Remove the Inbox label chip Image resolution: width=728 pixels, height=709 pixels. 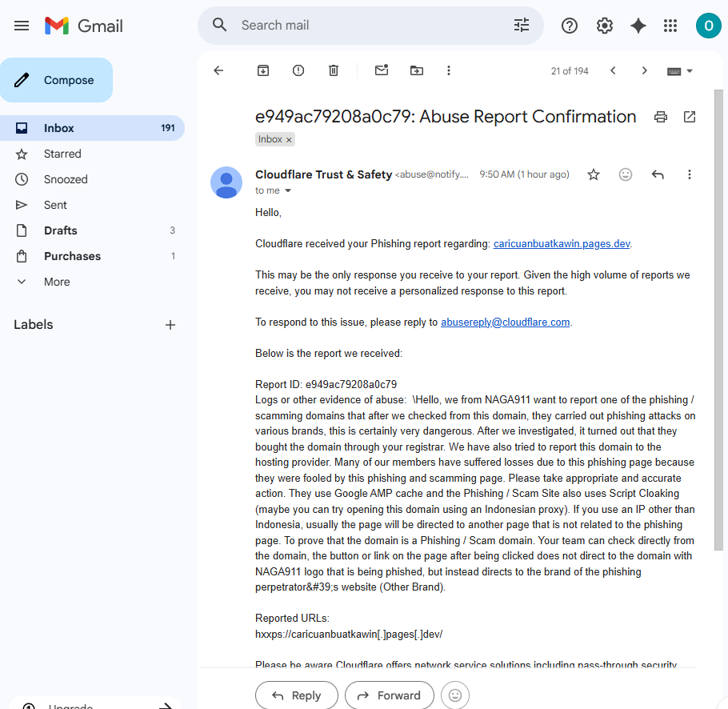coord(289,140)
